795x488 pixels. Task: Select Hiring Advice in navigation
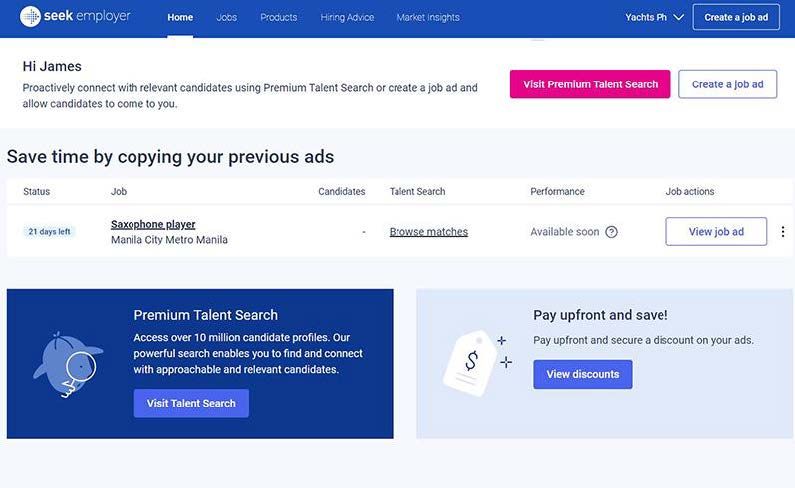pos(347,17)
